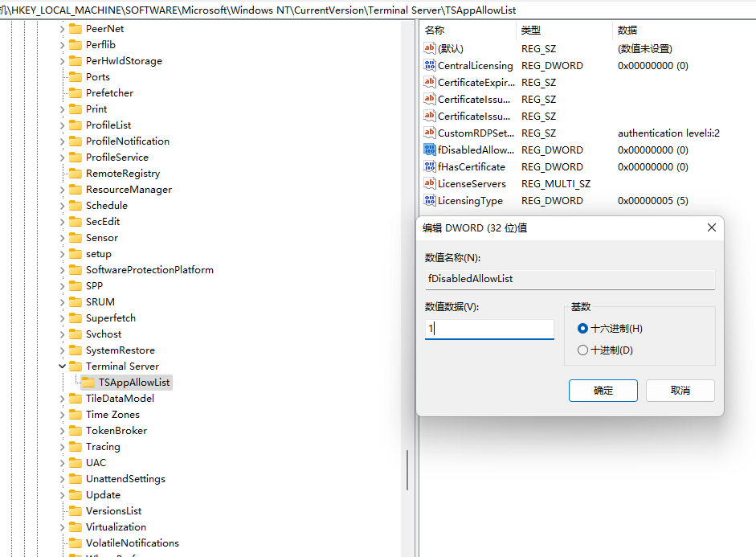The height and width of the screenshot is (557, 756).
Task: Click inside the 数值数据 input field
Action: [488, 329]
